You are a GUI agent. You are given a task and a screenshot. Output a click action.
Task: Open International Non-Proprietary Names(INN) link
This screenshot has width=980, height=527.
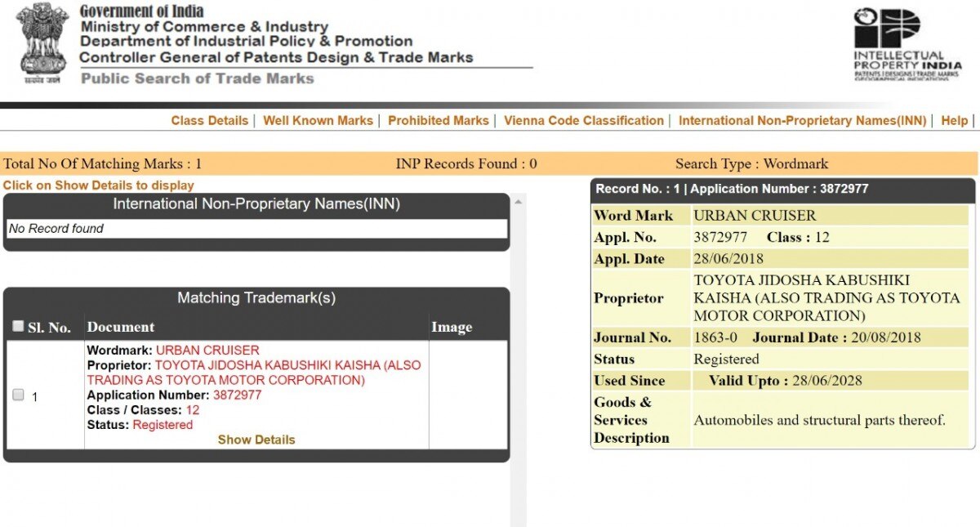(802, 120)
